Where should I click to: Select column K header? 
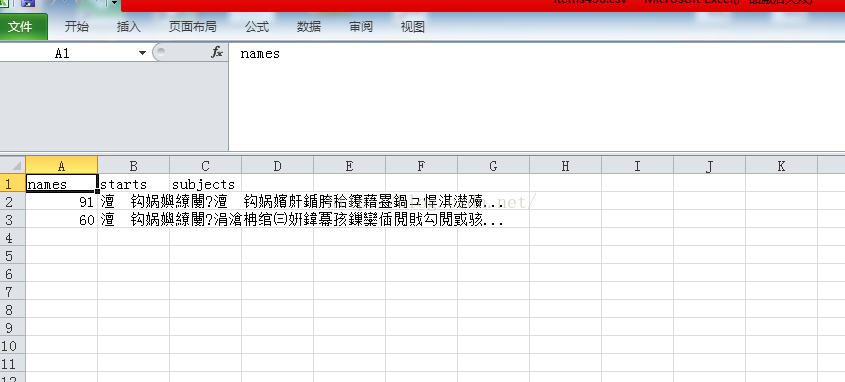pos(781,165)
